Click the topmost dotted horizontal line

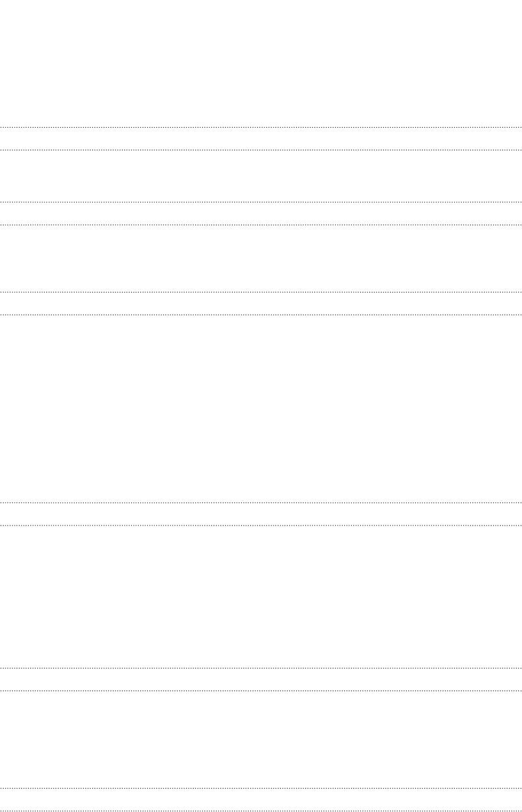pyautogui.click(x=261, y=127)
